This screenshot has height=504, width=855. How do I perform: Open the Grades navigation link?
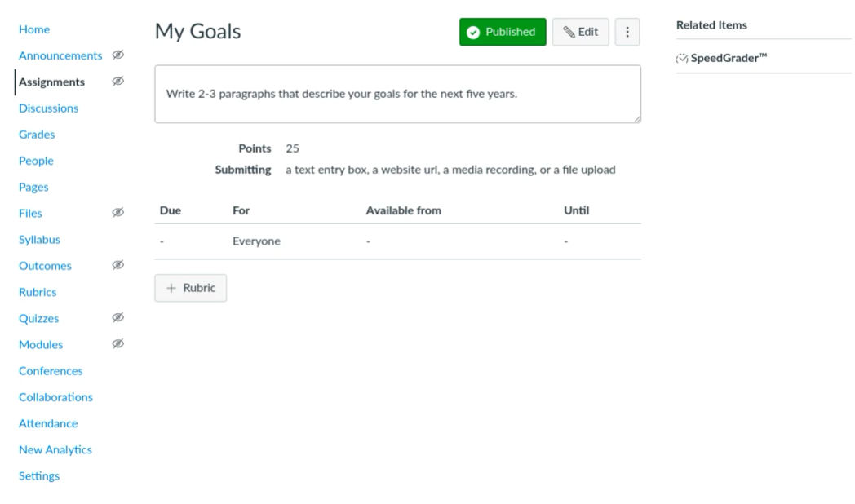(37, 135)
